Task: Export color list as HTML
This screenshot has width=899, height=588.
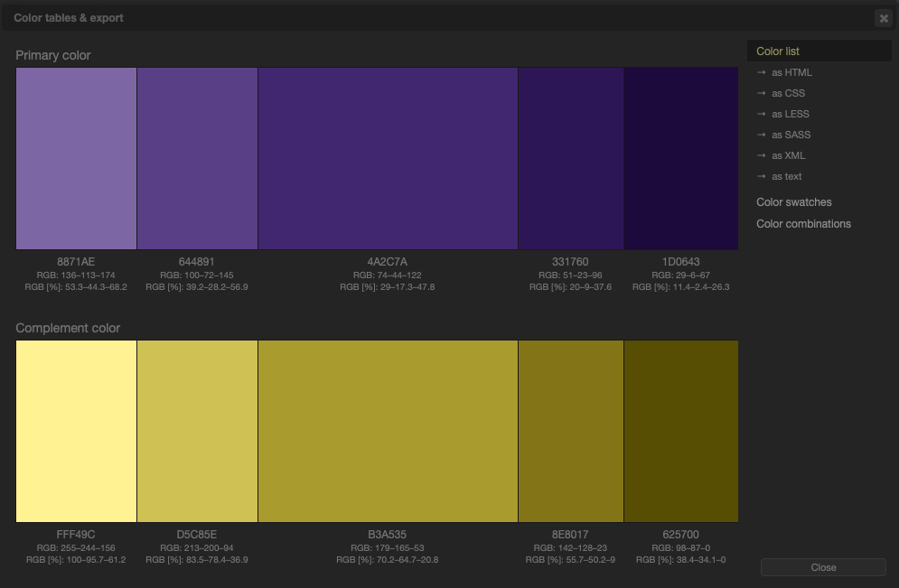Action: pyautogui.click(x=791, y=72)
